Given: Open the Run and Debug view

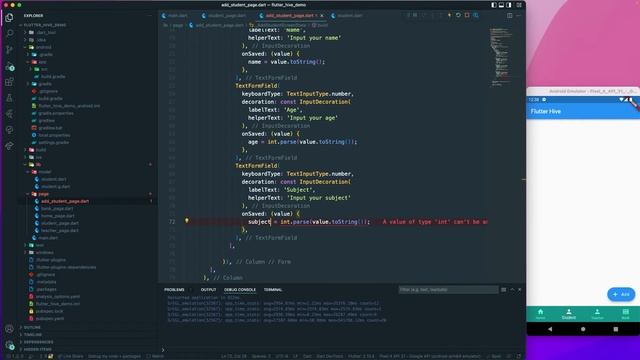Looking at the screenshot, I should pyautogui.click(x=9, y=66).
